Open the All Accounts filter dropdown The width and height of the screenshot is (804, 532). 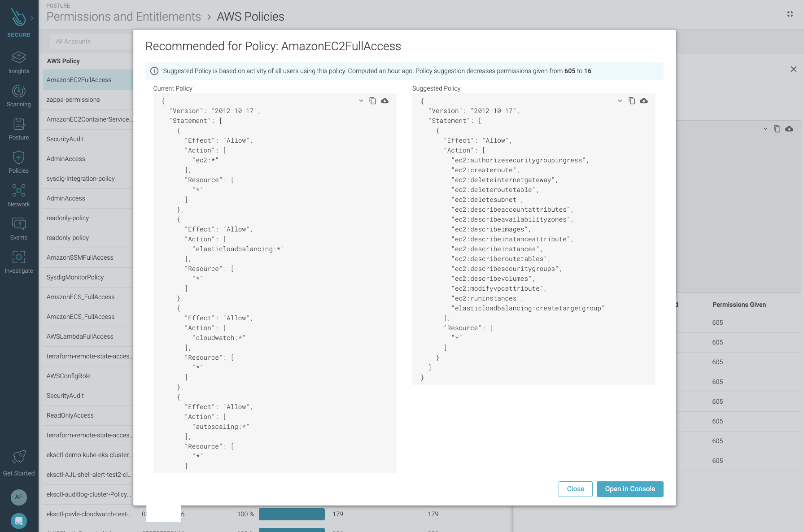92,41
